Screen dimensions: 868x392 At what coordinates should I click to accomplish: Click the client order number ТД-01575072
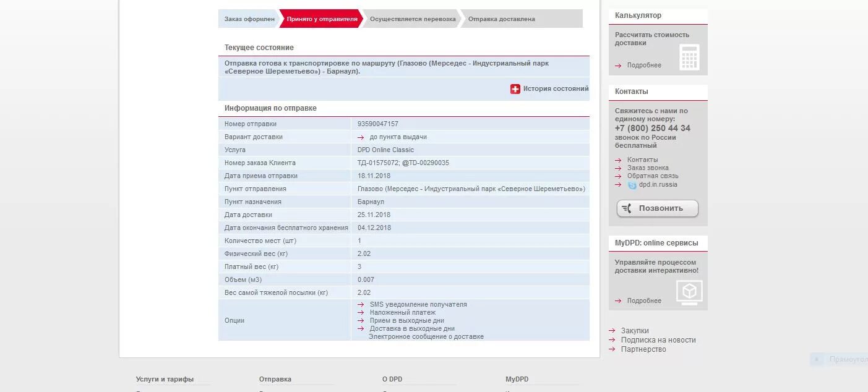pyautogui.click(x=379, y=163)
